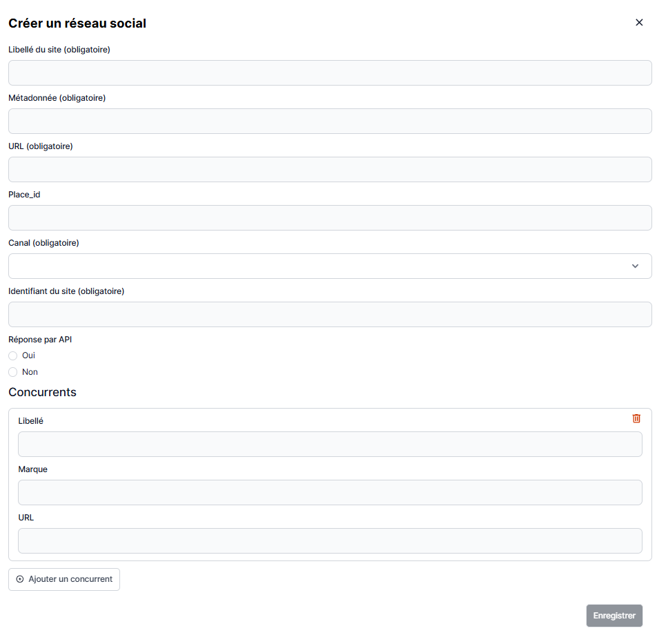Click the plus icon in Ajouter un concurrent
Screen dimensions: 657x644
click(20, 579)
